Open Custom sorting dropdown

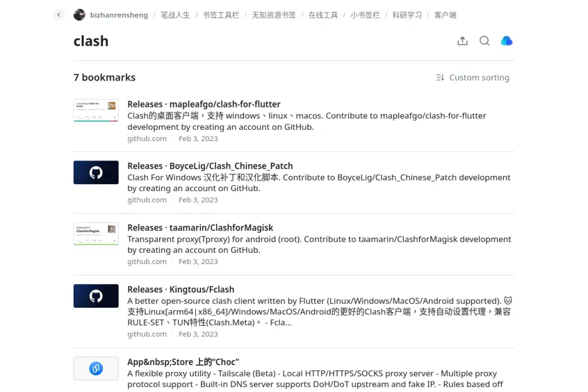[473, 77]
